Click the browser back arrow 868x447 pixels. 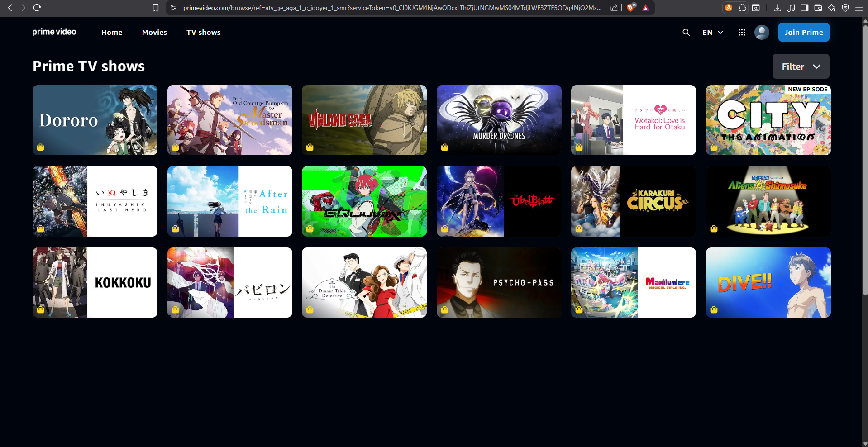10,8
